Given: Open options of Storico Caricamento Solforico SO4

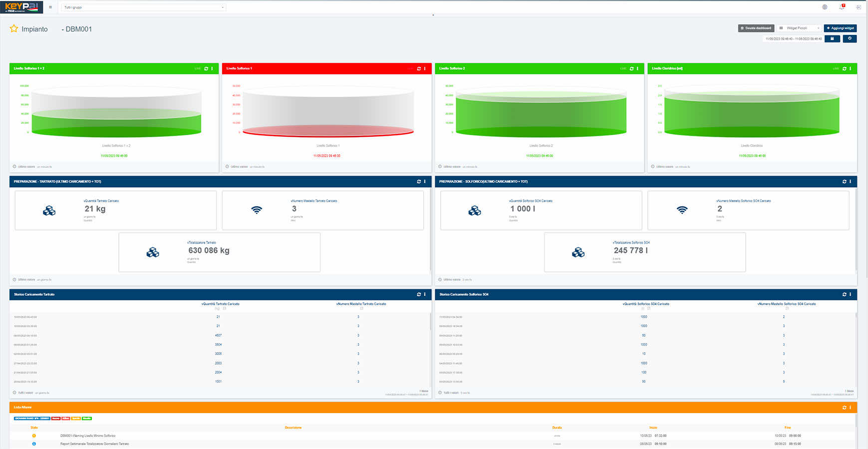Looking at the screenshot, I should pos(850,294).
